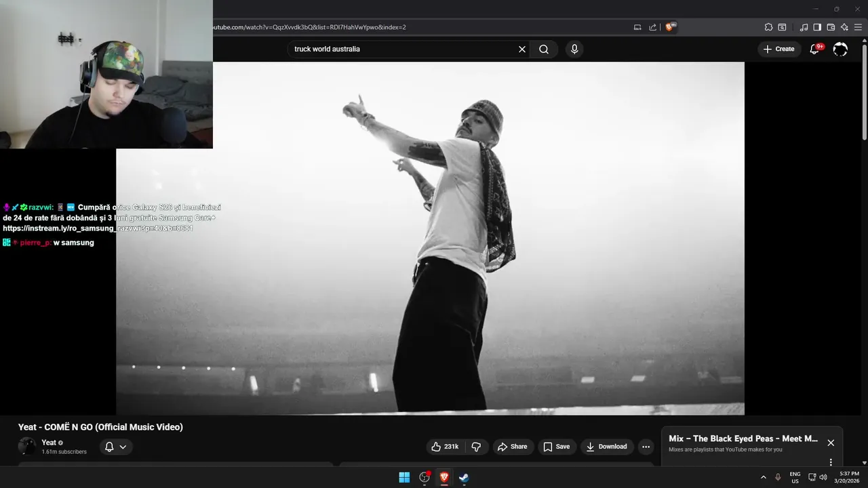868x488 pixels.
Task: Click the taskbar microphone tray icon
Action: [x=778, y=477]
